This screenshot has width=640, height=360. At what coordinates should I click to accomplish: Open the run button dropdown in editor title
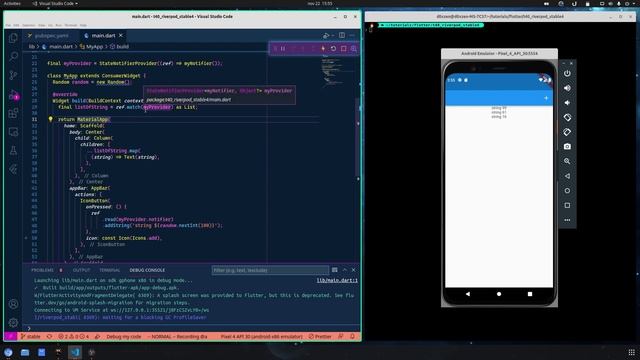coord(333,36)
